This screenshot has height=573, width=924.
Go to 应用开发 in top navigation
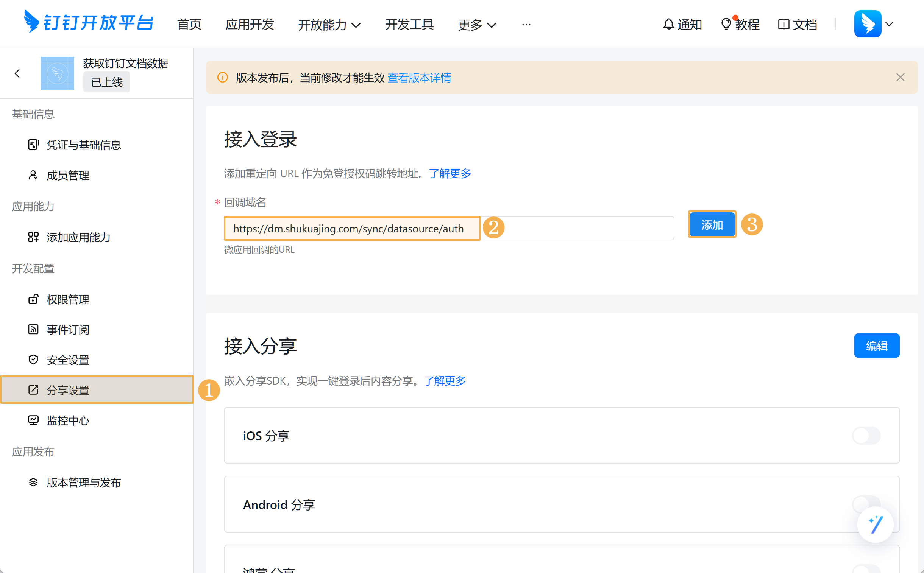pos(250,24)
